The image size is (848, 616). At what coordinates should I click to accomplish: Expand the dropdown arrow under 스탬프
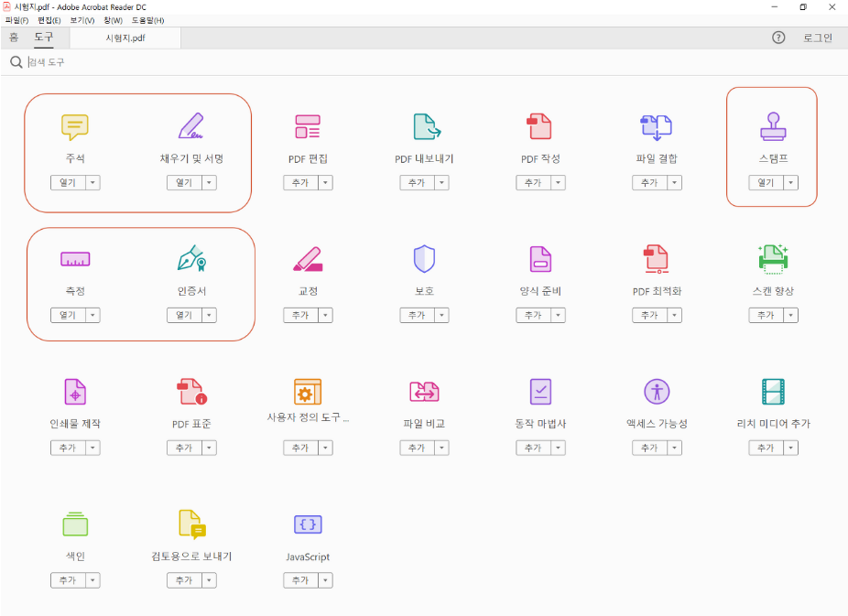pyautogui.click(x=790, y=183)
